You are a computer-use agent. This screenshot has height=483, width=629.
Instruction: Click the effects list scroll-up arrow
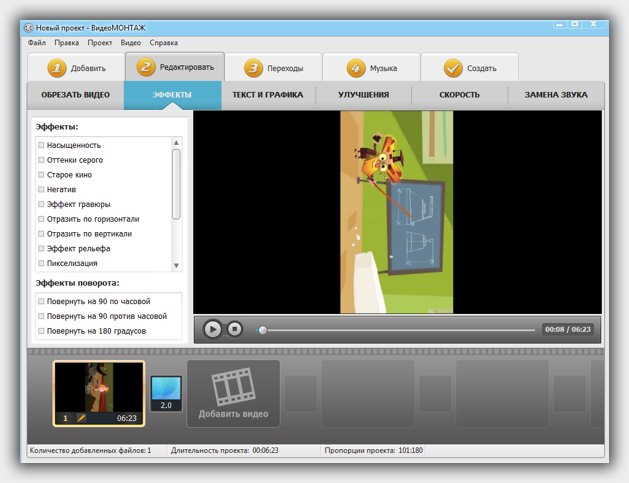[x=177, y=143]
